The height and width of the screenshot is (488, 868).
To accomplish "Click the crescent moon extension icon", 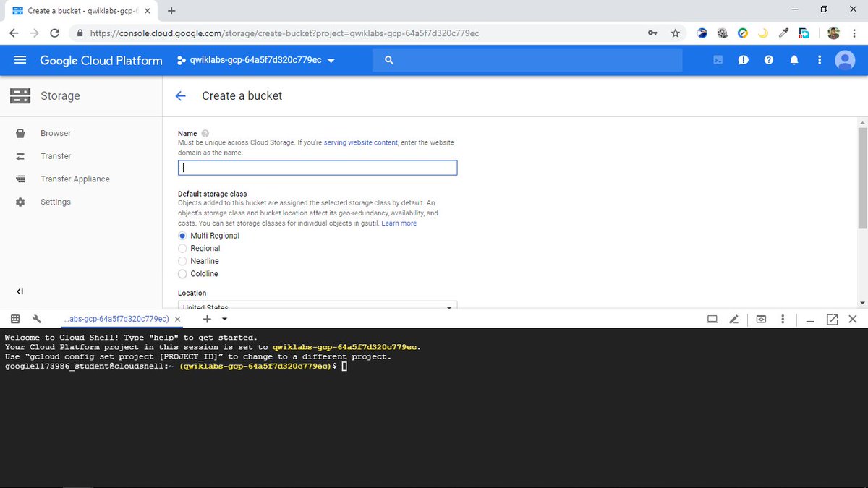I will (763, 33).
